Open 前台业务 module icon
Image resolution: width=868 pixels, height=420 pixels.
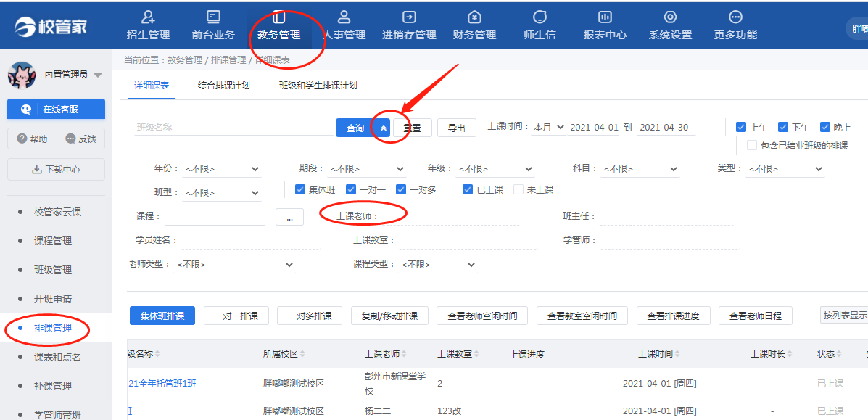213,17
